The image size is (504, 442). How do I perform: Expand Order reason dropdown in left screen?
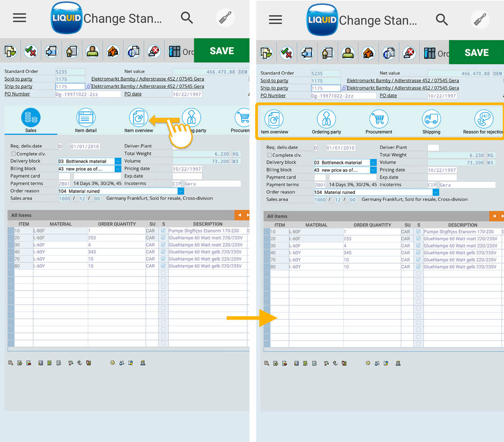coord(181,191)
